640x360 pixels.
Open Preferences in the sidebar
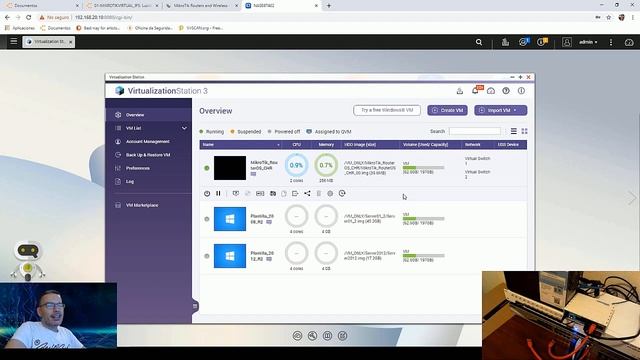tap(149, 168)
